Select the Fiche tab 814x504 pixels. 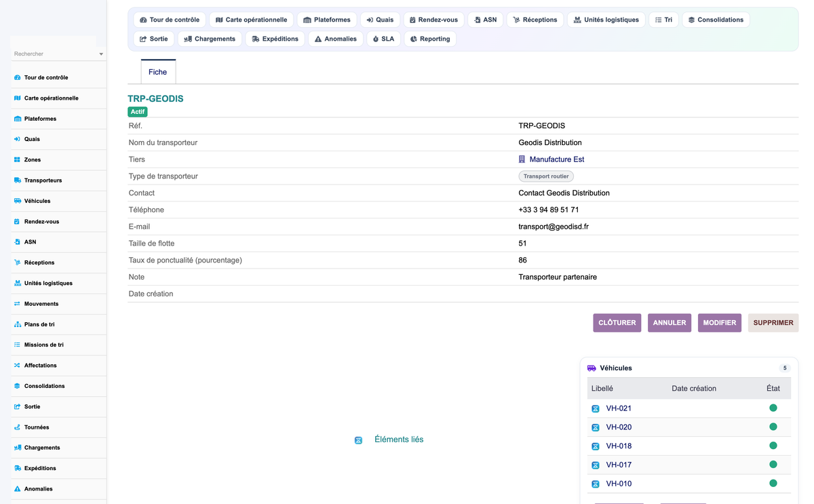pyautogui.click(x=158, y=72)
